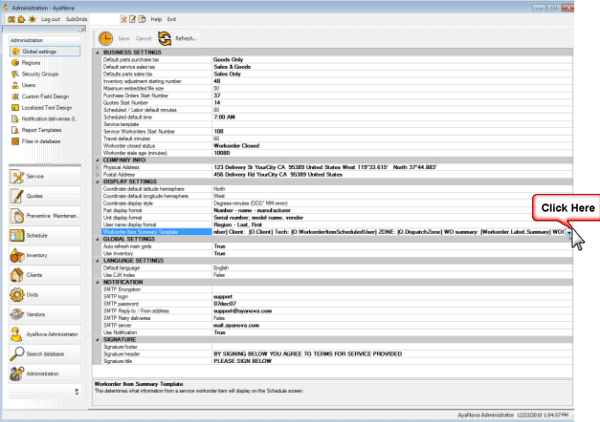Click the orange clock record history icon
The image size is (600, 422).
pyautogui.click(x=106, y=38)
